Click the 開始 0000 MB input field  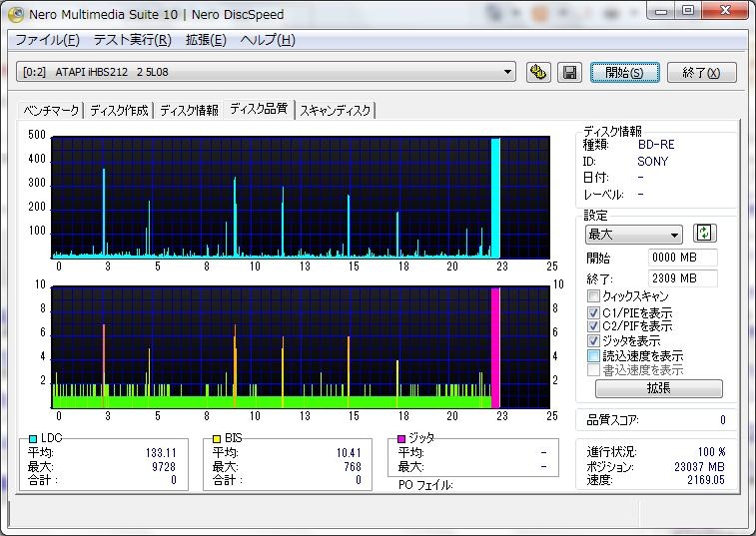683,258
